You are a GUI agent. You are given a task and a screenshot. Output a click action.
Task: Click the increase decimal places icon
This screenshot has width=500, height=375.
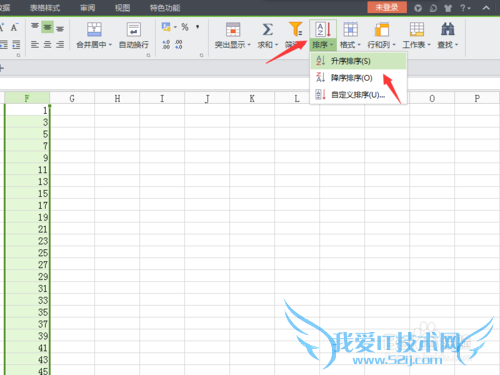click(166, 44)
